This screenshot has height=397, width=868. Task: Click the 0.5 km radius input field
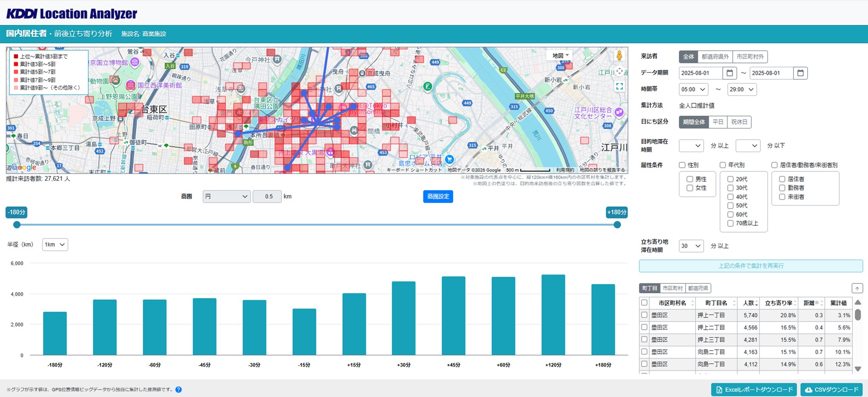(267, 197)
